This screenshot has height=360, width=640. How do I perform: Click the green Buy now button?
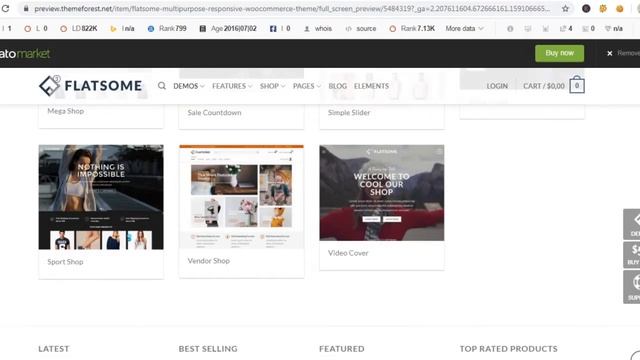(x=559, y=53)
